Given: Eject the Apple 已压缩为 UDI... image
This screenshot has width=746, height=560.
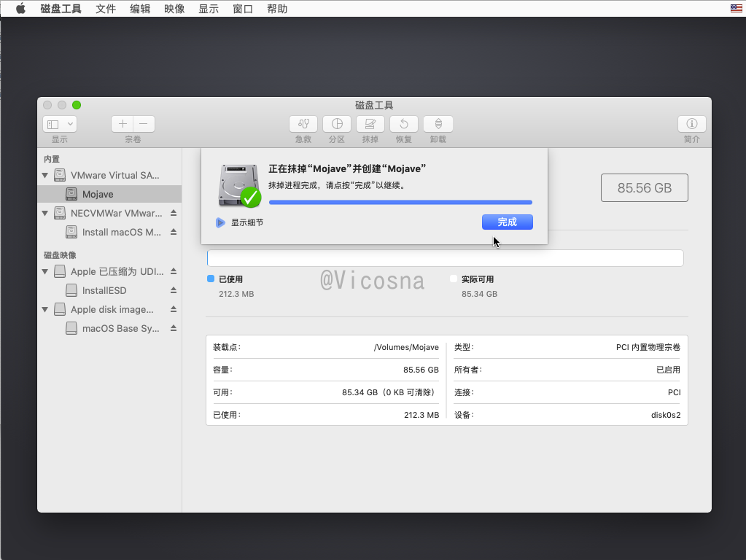Looking at the screenshot, I should (174, 271).
